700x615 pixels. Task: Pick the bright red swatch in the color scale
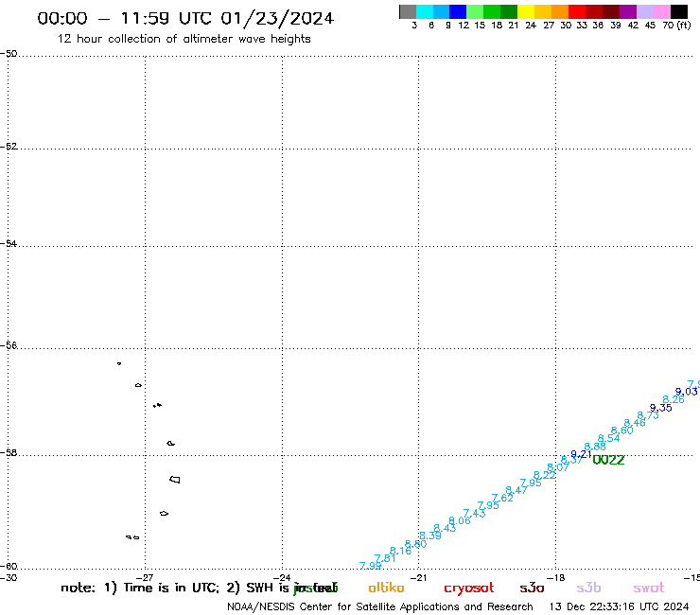click(577, 11)
